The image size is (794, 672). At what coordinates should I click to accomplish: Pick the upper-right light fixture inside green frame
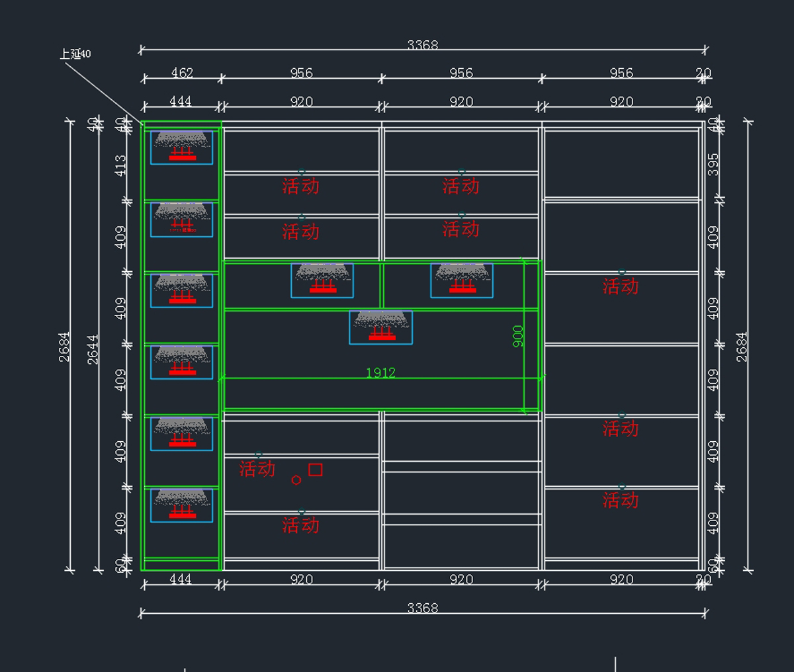tap(462, 280)
